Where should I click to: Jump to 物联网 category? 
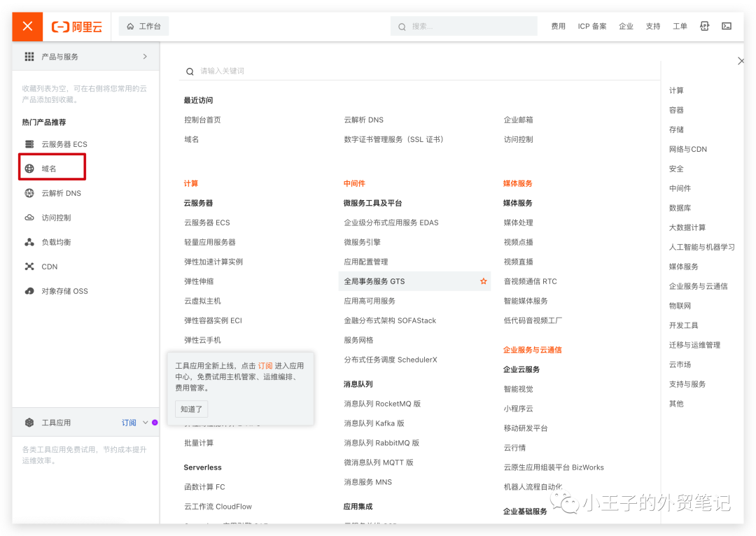680,306
